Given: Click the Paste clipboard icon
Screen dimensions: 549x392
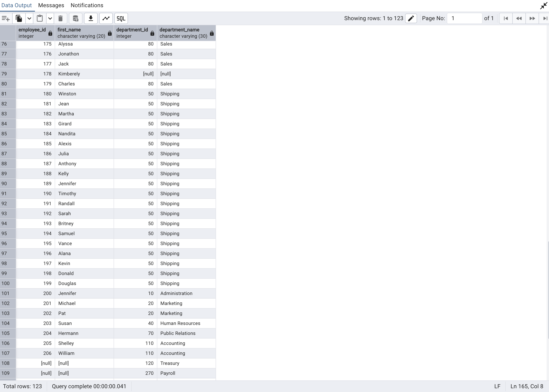Looking at the screenshot, I should (40, 18).
